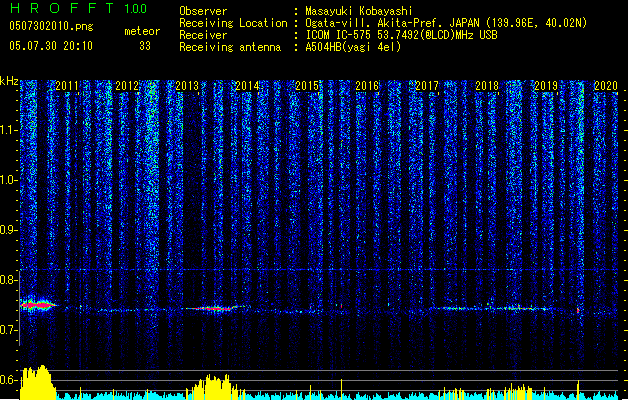The image size is (629, 400).
Task: Select the filename 0507302010.png
Action: click(x=51, y=26)
